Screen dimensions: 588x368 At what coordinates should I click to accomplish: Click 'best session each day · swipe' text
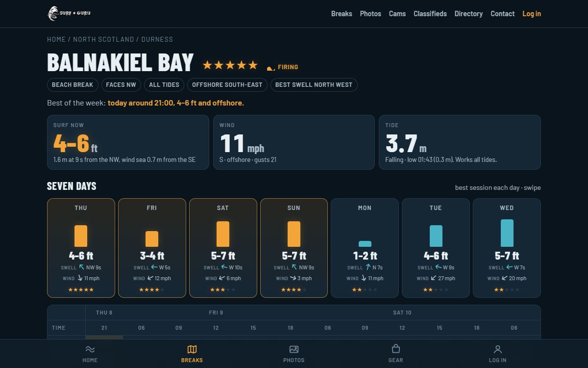pyautogui.click(x=498, y=188)
